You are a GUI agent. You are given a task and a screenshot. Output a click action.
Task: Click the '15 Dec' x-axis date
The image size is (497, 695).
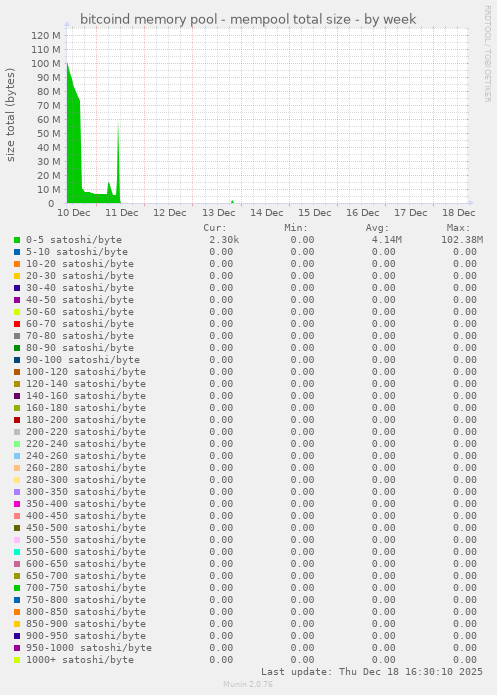[314, 213]
